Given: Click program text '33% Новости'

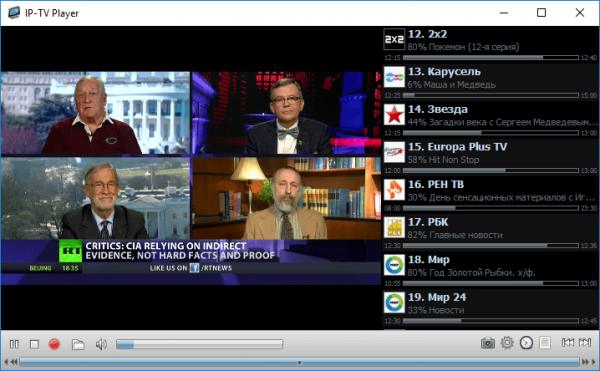Looking at the screenshot, I should tap(436, 310).
